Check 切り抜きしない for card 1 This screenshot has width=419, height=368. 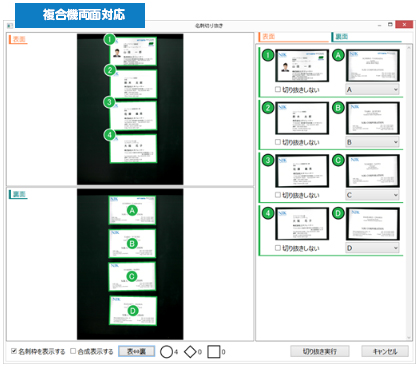(278, 89)
